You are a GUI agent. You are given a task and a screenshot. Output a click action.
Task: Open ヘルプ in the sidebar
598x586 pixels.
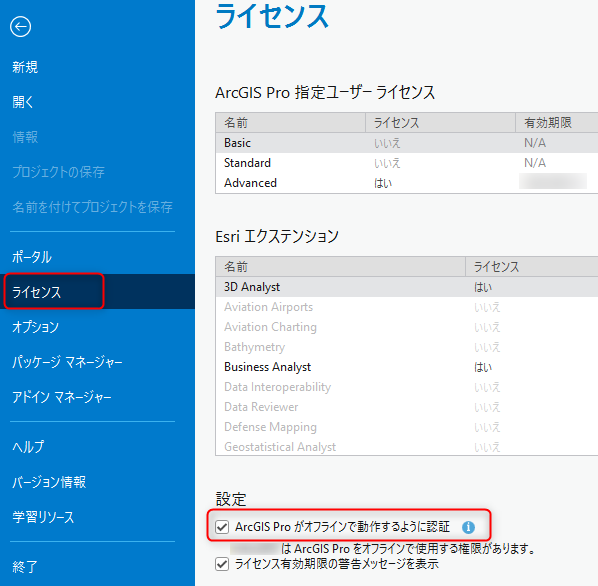point(28,447)
